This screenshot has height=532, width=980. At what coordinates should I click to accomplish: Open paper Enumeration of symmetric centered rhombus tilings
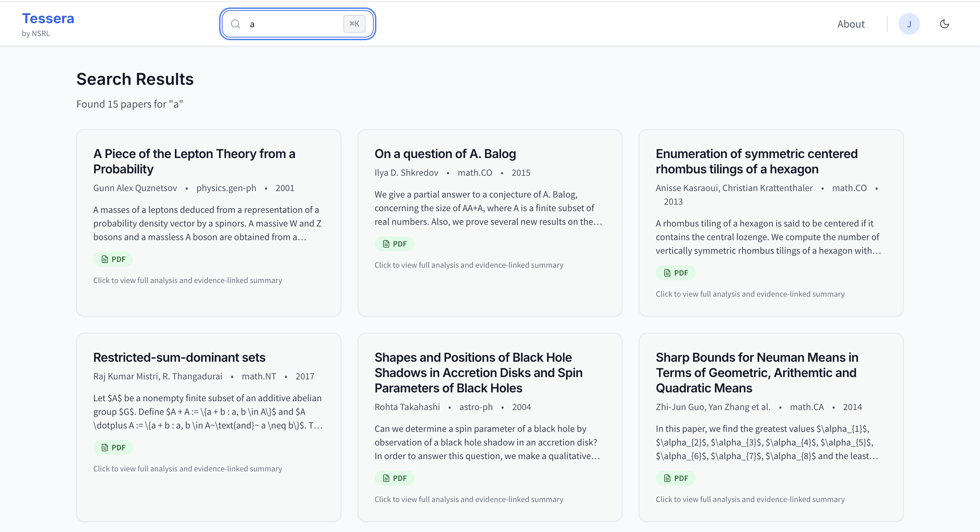[x=756, y=161]
